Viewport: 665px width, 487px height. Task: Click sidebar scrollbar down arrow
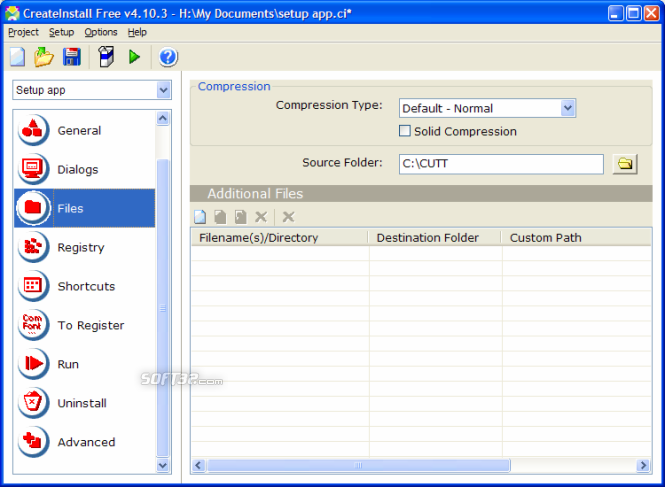coord(163,465)
